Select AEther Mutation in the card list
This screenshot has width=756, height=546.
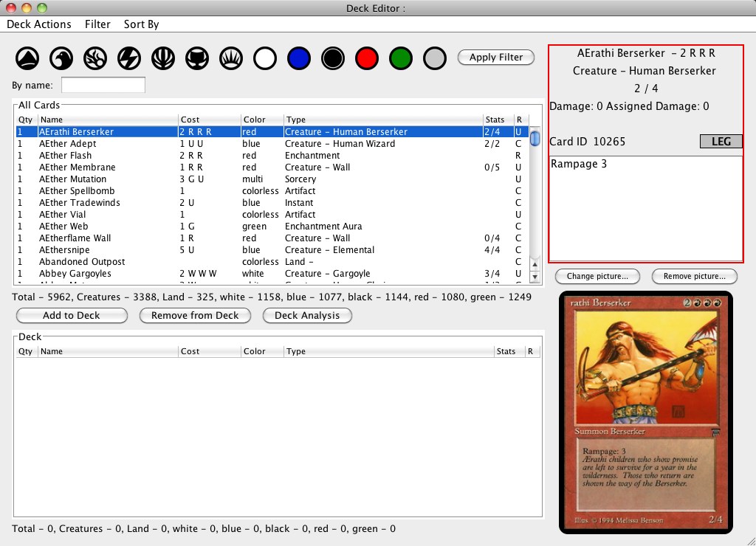pyautogui.click(x=72, y=179)
